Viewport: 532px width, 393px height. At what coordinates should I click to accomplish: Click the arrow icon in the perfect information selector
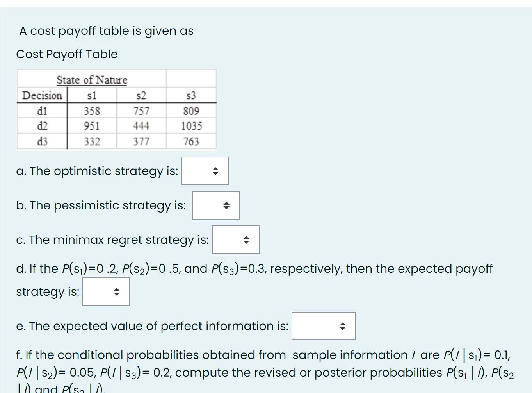(343, 326)
